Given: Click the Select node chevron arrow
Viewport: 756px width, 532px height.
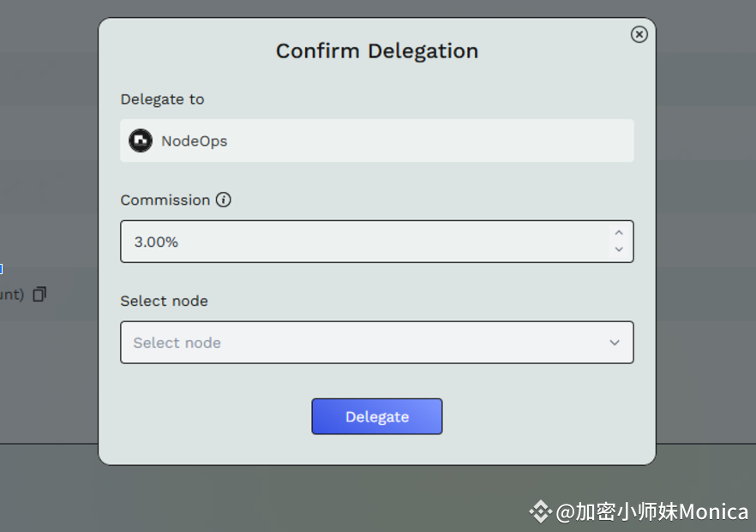Looking at the screenshot, I should point(615,343).
